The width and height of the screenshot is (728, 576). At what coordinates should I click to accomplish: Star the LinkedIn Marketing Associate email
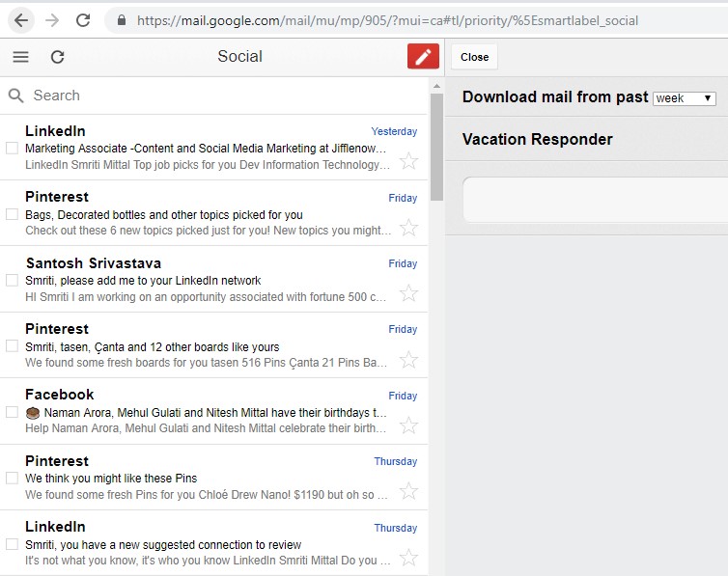408,161
